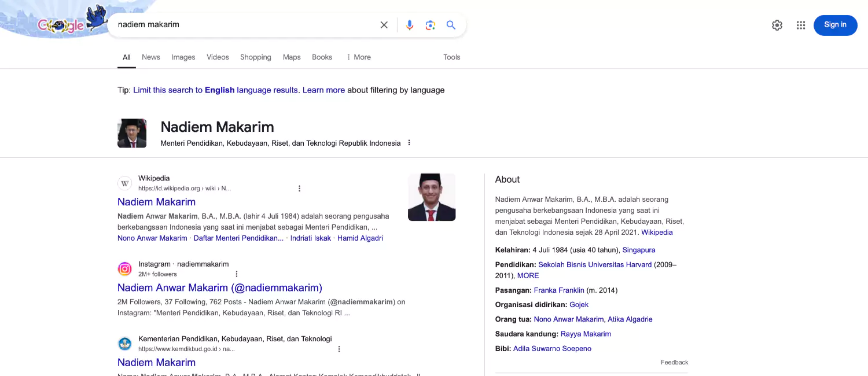Switch to the News tab
Viewport: 868px width, 376px height.
pyautogui.click(x=151, y=57)
